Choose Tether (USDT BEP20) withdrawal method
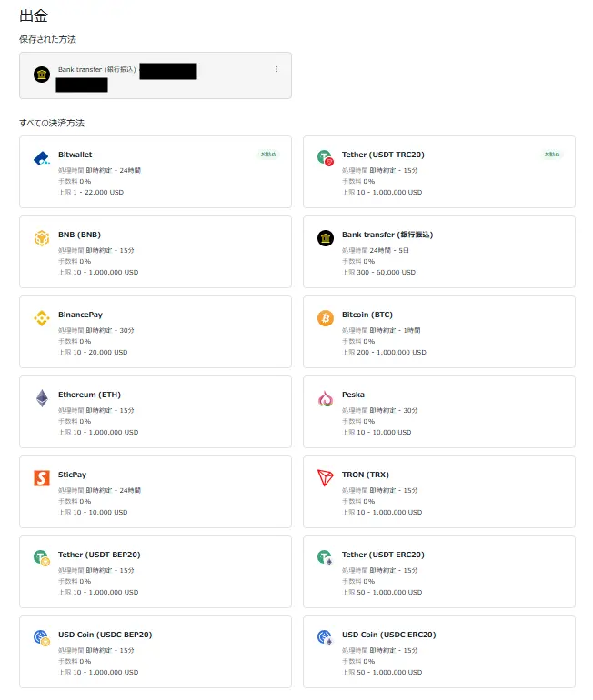Screen dimensions: 593x700 [x=156, y=572]
